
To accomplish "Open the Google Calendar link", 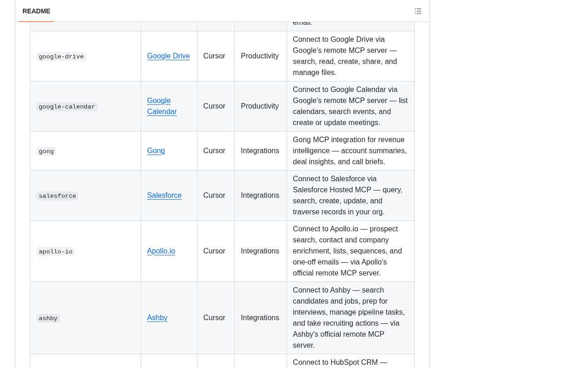I will tap(162, 106).
